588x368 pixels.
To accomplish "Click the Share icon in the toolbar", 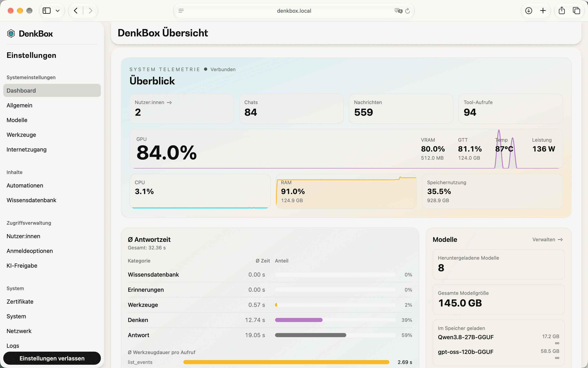I will click(562, 10).
